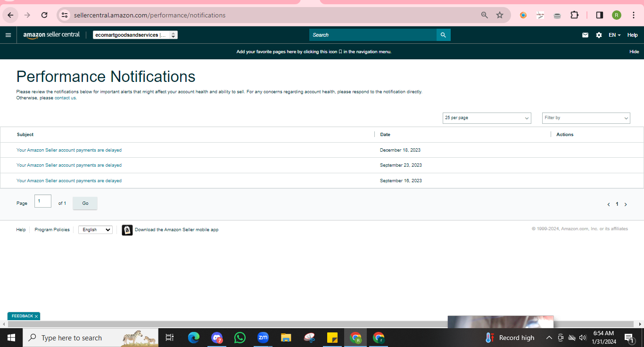Image resolution: width=644 pixels, height=347 pixels.
Task: Open the taskbar clock showing 6:54 AM
Action: pos(603,338)
